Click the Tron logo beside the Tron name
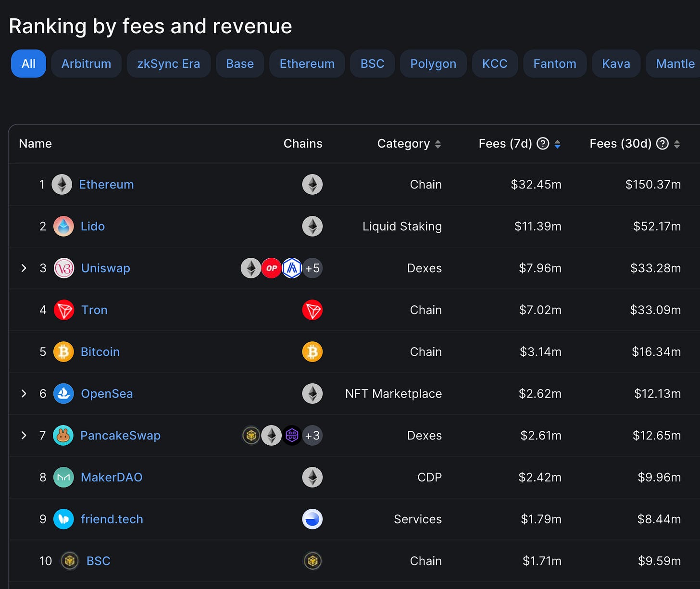This screenshot has height=589, width=700. click(x=64, y=310)
